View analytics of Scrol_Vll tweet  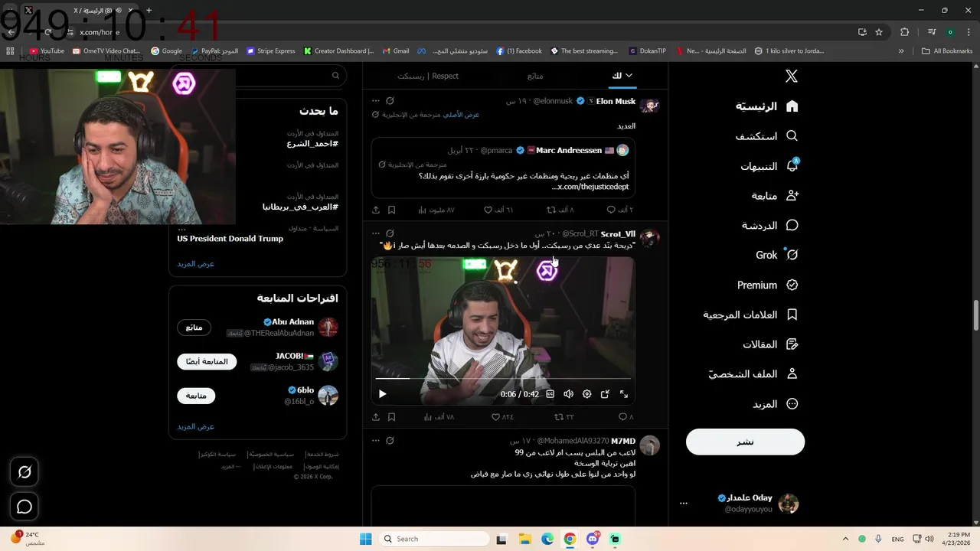439,417
